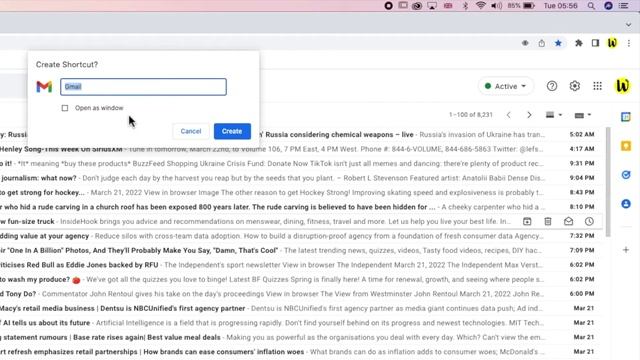Go to older emails page arrow
Image resolution: width=640 pixels, height=360 pixels.
coord(529,115)
